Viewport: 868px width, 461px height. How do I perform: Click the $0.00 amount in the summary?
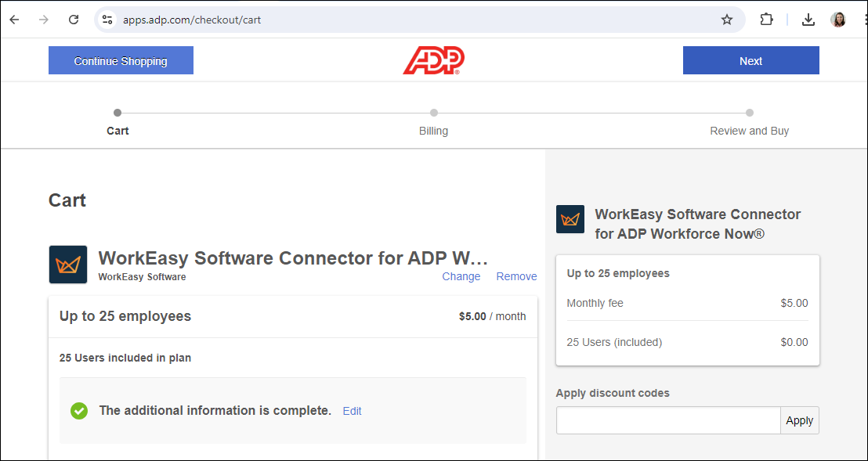point(794,342)
